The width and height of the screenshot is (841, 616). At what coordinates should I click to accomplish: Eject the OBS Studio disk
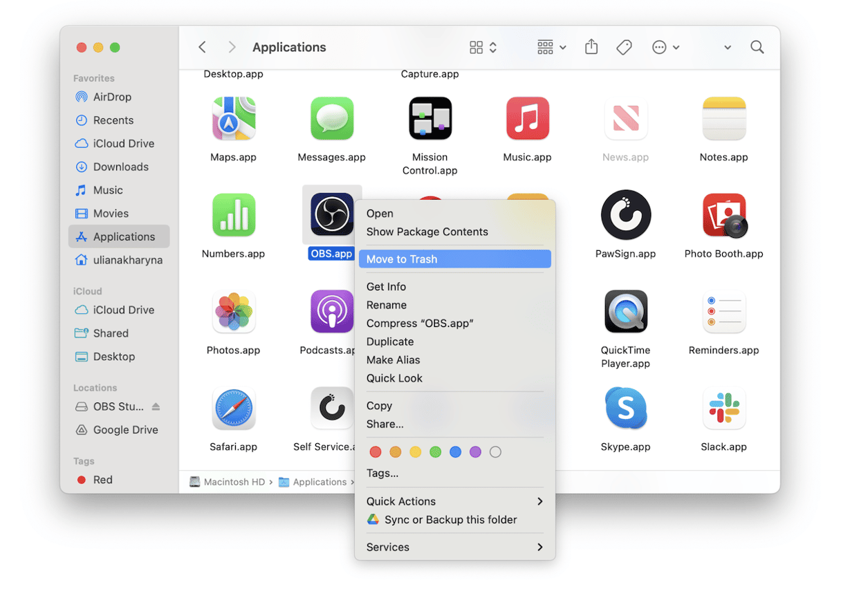(x=156, y=407)
